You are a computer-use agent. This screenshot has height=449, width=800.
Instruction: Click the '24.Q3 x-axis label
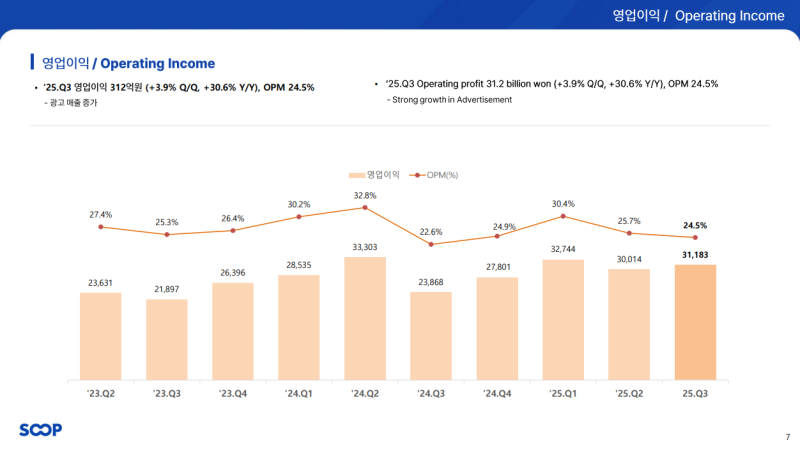tap(431, 394)
